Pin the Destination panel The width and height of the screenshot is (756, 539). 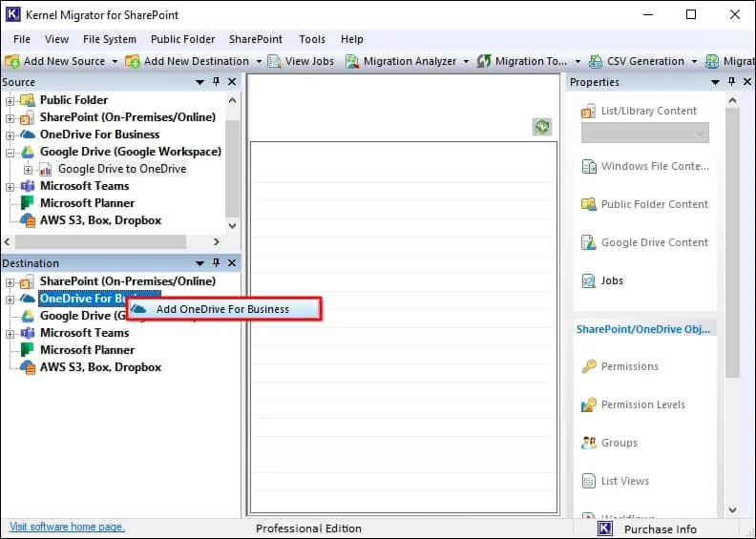click(216, 263)
